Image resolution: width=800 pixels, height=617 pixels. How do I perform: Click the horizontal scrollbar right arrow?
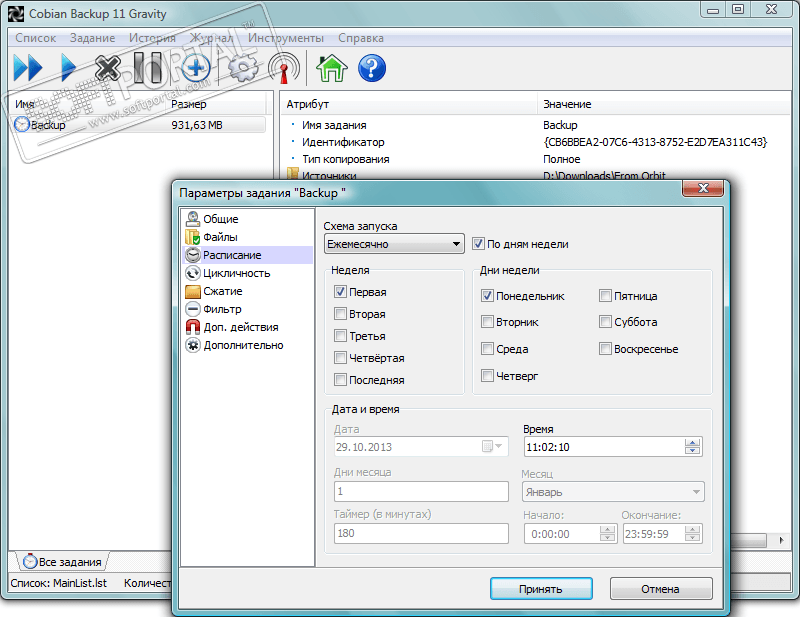(x=782, y=540)
